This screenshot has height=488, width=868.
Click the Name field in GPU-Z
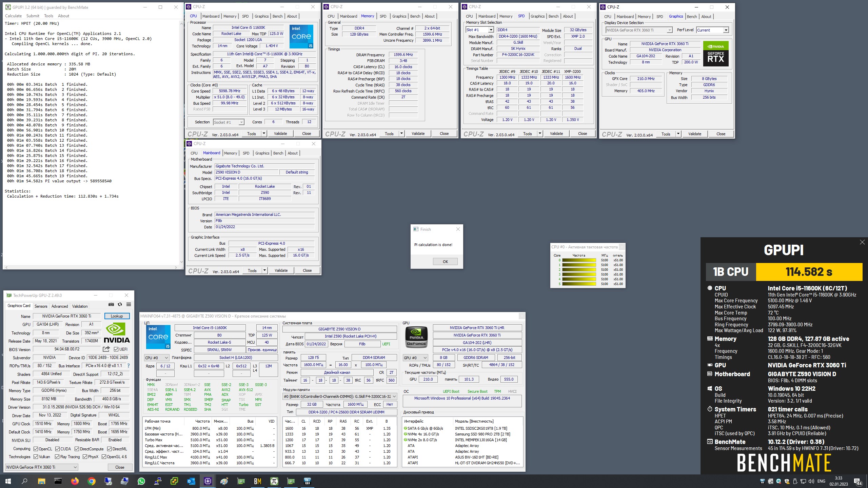(67, 316)
